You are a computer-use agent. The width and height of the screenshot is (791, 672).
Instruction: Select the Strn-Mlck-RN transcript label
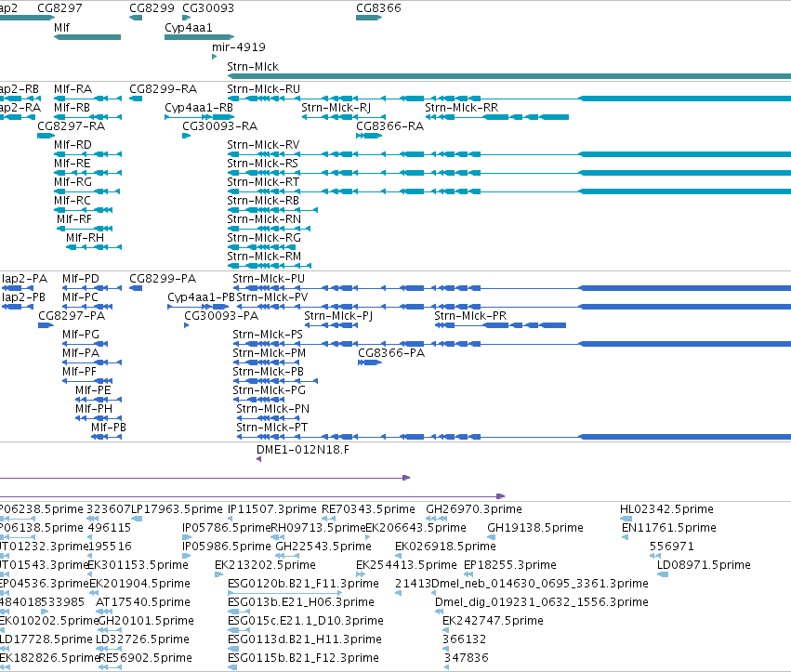click(x=264, y=219)
